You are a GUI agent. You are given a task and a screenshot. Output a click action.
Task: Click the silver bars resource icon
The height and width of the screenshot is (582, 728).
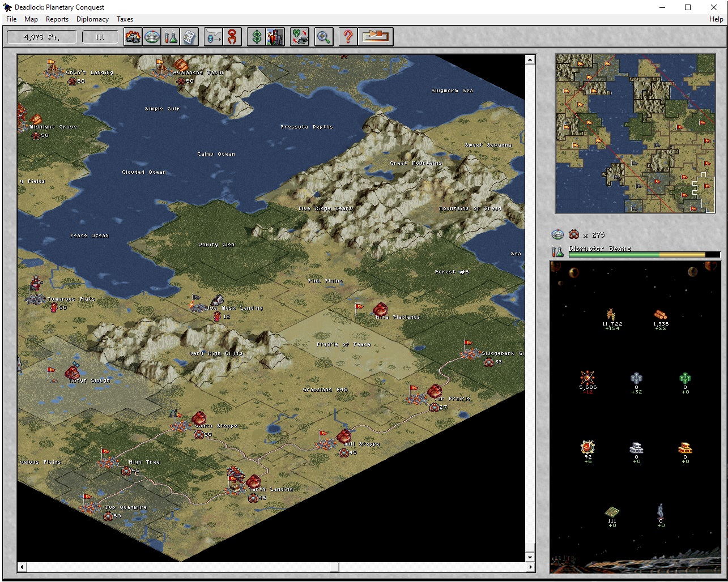(637, 448)
